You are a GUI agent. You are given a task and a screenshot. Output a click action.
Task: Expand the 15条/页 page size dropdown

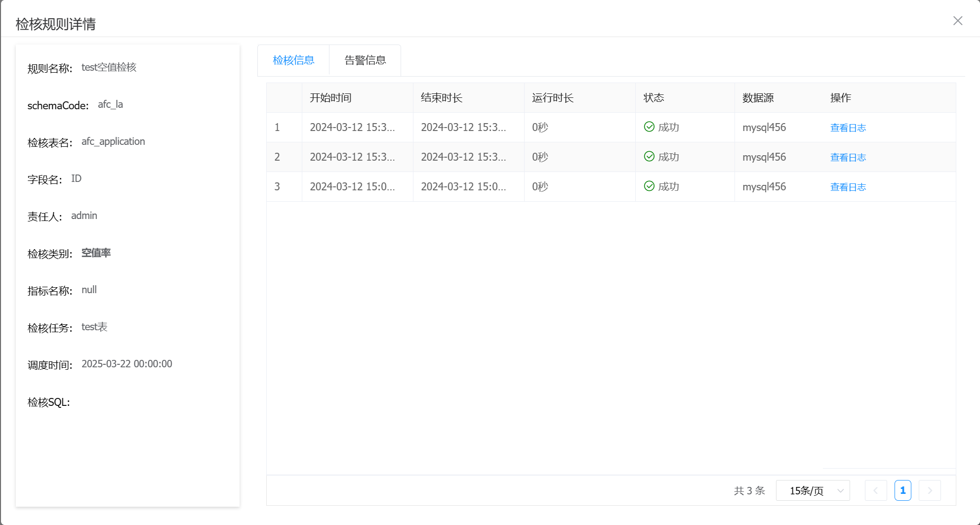click(813, 490)
